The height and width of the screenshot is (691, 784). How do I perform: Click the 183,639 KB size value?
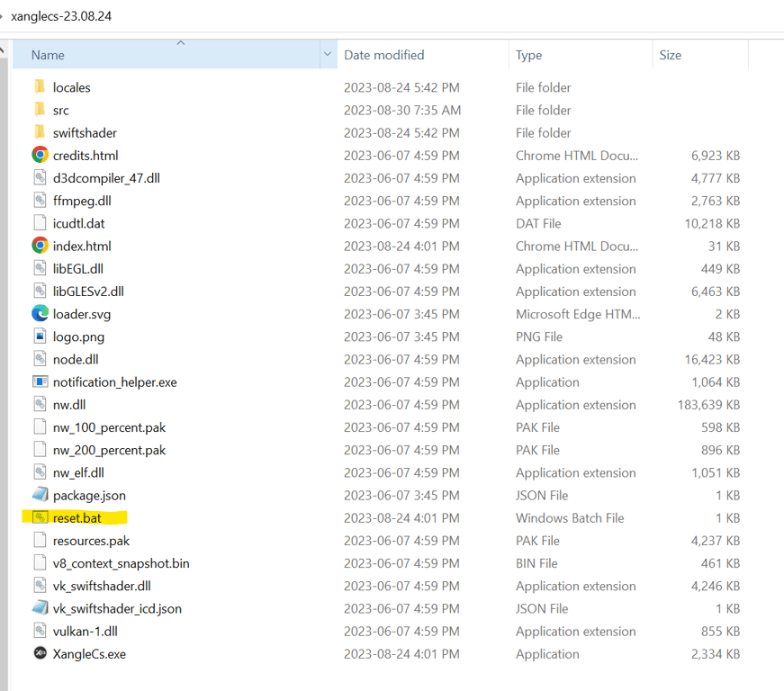pyautogui.click(x=708, y=405)
